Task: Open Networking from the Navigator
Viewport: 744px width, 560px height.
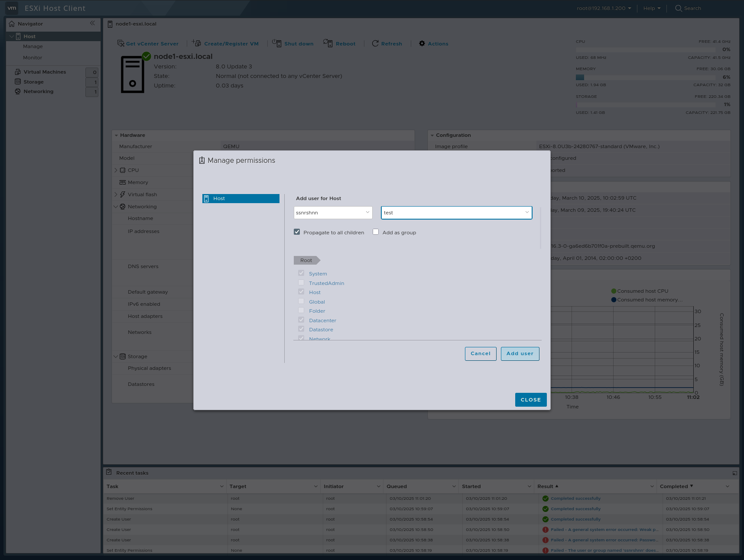Action: click(38, 91)
